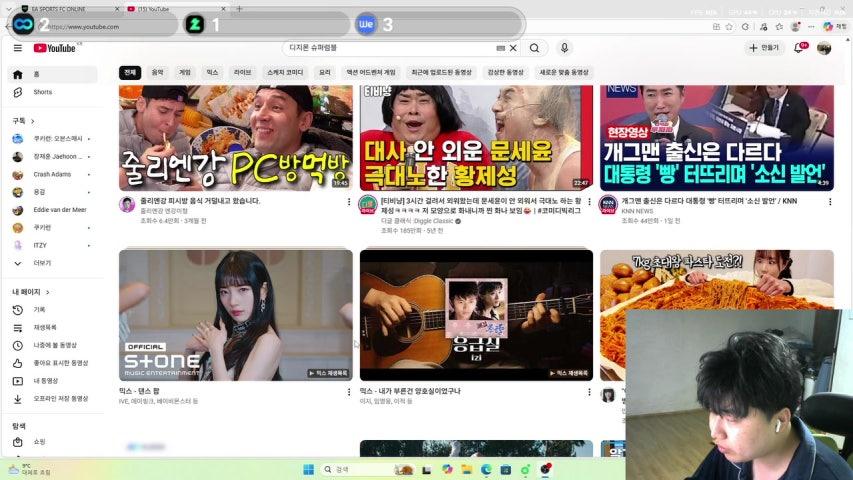Click the magnifier search button

click(x=535, y=48)
